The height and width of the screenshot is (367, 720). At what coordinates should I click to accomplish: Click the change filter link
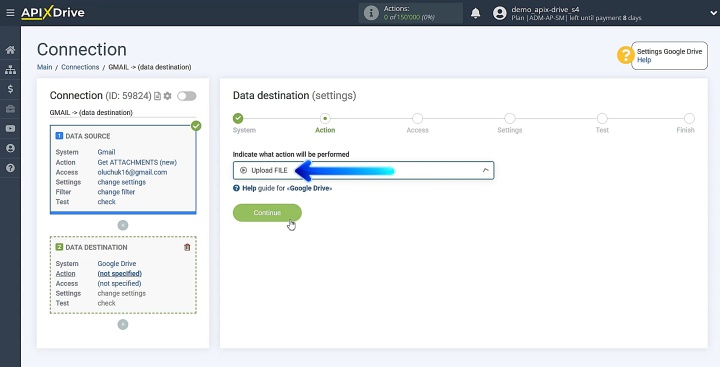coord(116,192)
